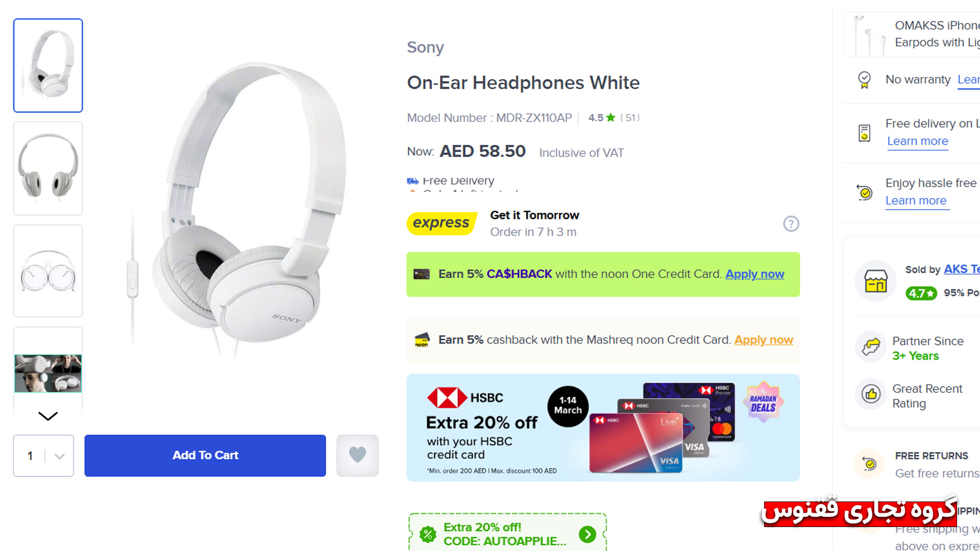
Task: Apply now for Mashreq noon Credit Card
Action: point(763,340)
